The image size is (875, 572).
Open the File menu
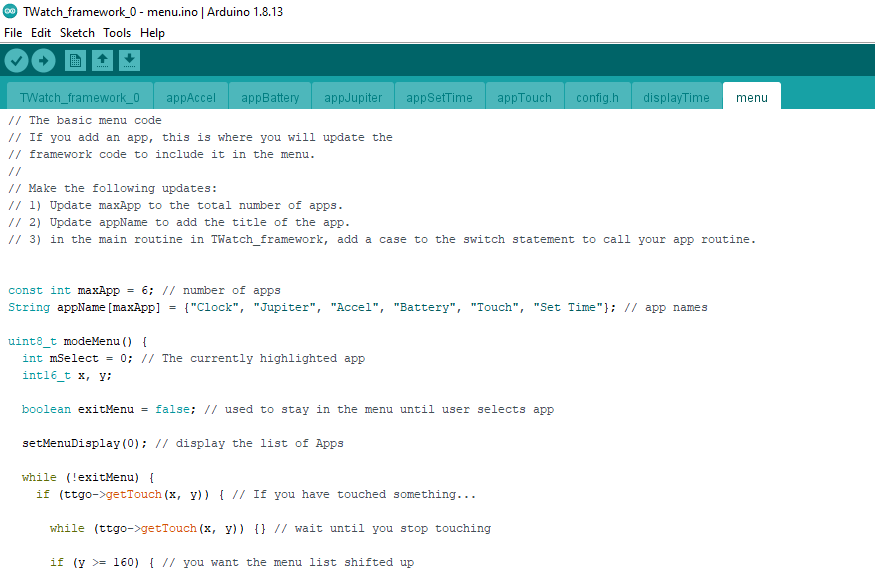13,33
